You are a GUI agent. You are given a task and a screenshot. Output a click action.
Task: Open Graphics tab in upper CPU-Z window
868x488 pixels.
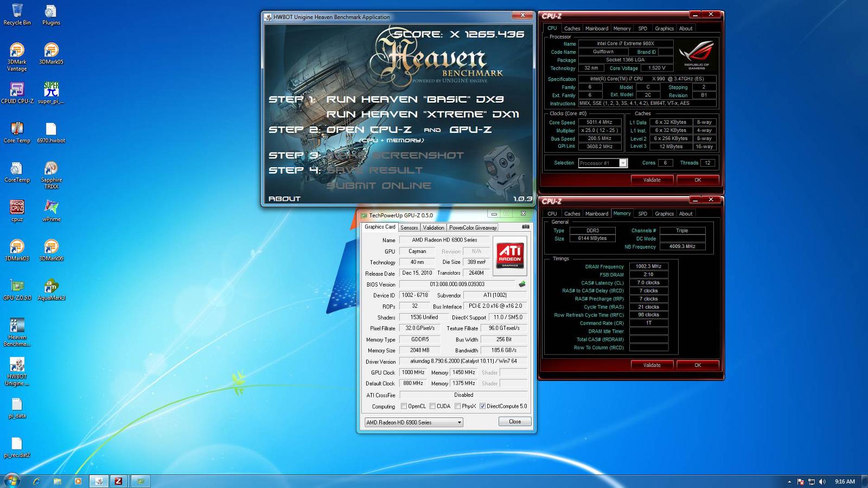pos(664,28)
